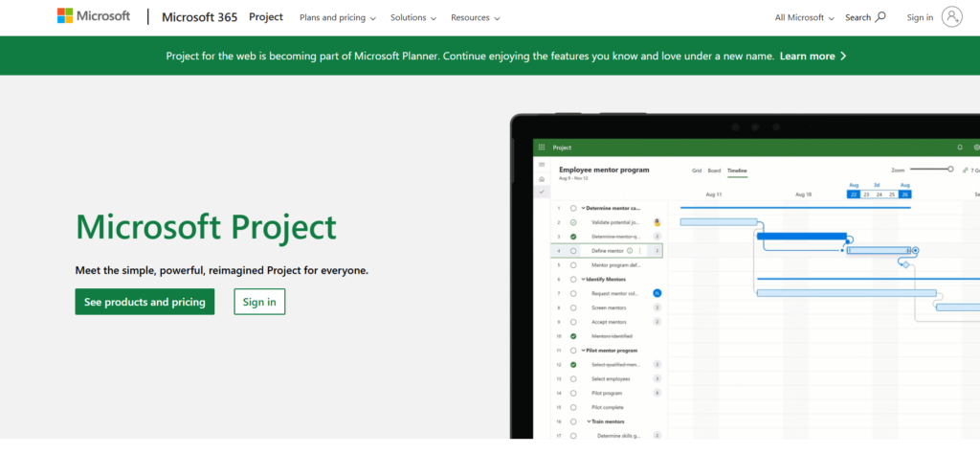Expand Plans and pricing dropdown
This screenshot has height=455, width=980.
[338, 17]
